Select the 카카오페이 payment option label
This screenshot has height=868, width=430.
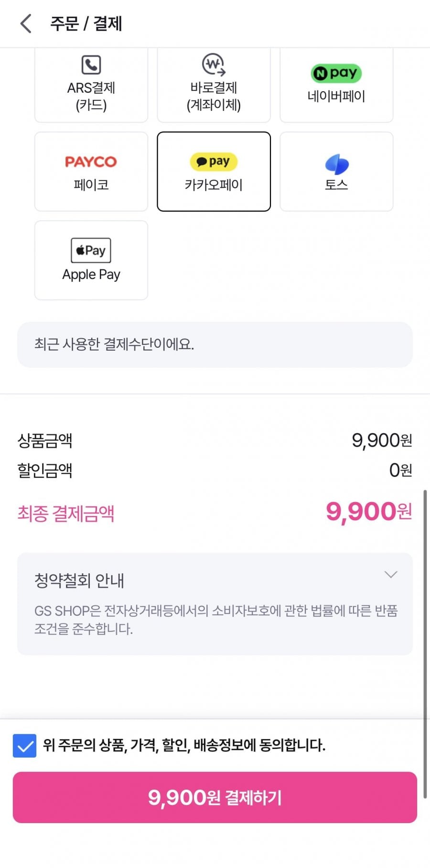(x=214, y=185)
